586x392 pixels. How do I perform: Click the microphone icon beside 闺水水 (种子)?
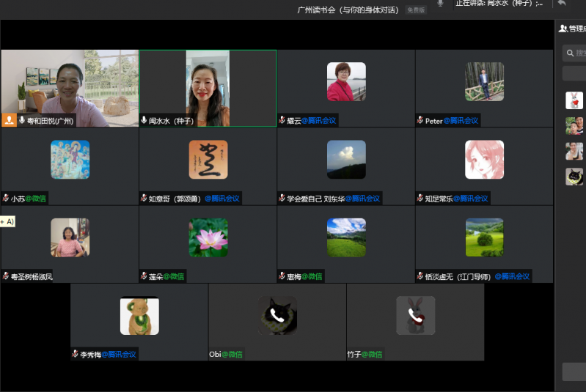point(144,121)
